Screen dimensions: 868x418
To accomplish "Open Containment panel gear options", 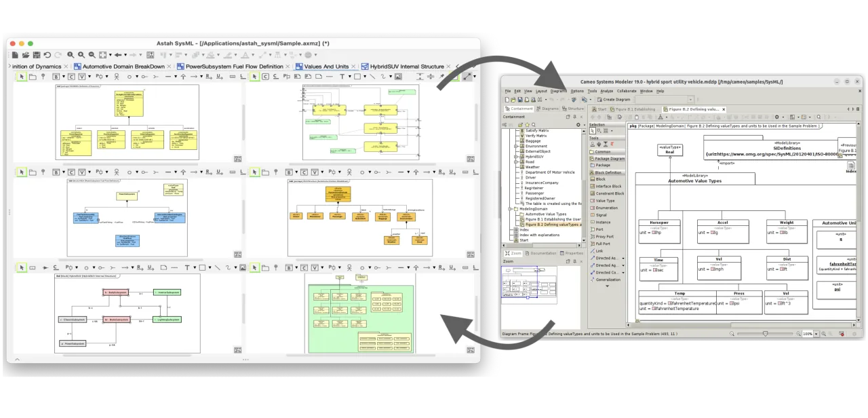I will [578, 125].
